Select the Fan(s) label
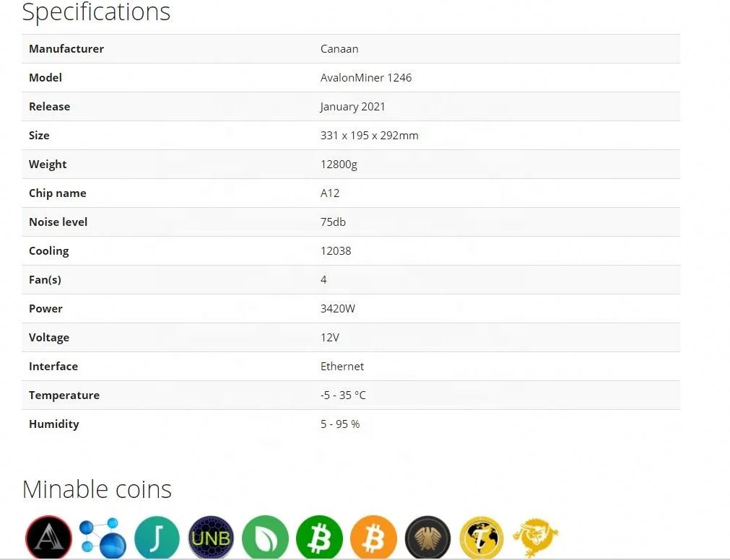Image resolution: width=730 pixels, height=560 pixels. (x=45, y=279)
